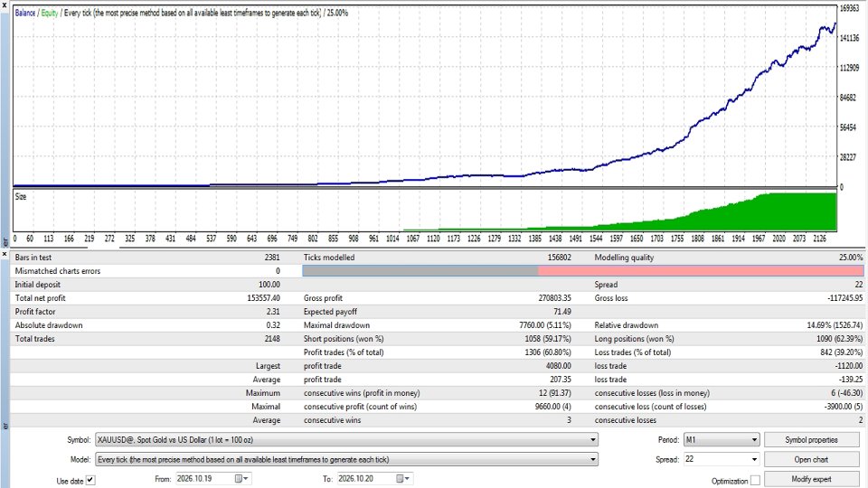Open the From date calendar picker icon
Image resolution: width=868 pixels, height=488 pixels.
[238, 479]
